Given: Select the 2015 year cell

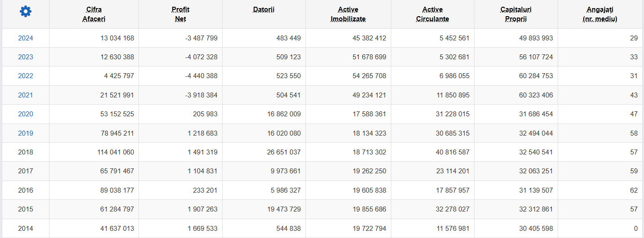Looking at the screenshot, I should click(26, 209).
